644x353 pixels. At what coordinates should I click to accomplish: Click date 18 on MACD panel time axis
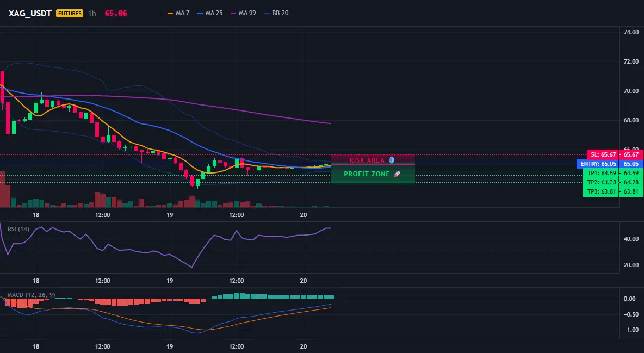pyautogui.click(x=36, y=346)
